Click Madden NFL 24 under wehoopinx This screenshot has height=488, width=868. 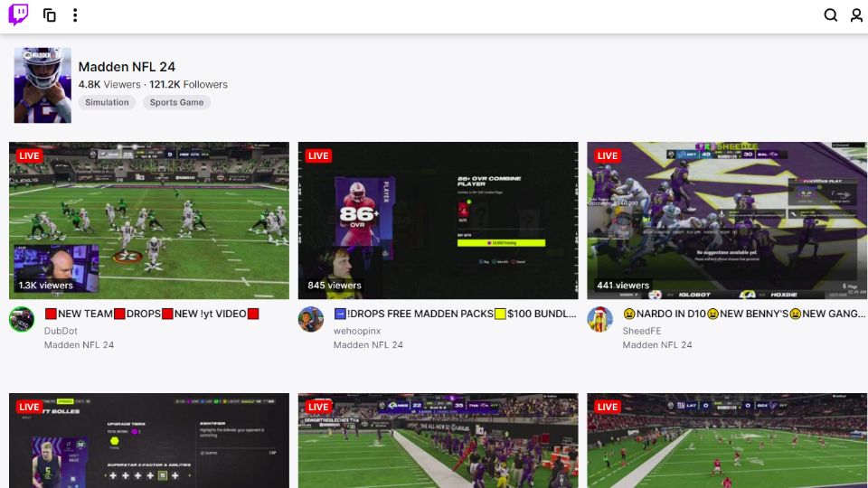coord(368,344)
